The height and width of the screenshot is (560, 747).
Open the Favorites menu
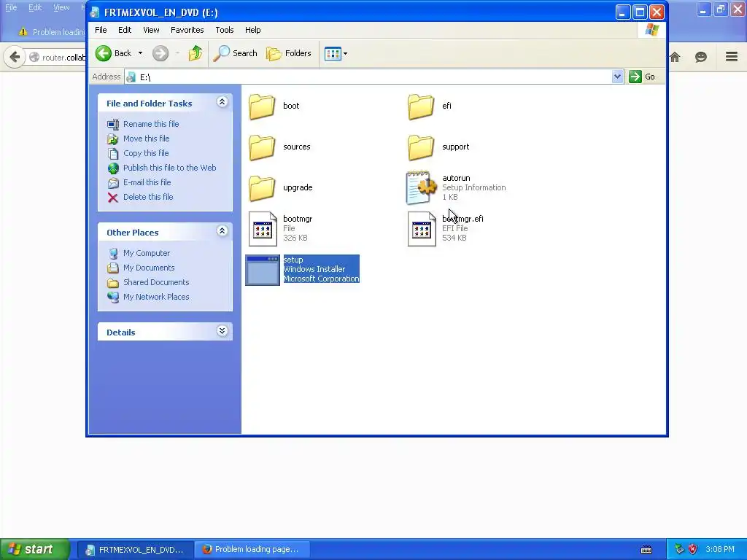point(187,30)
